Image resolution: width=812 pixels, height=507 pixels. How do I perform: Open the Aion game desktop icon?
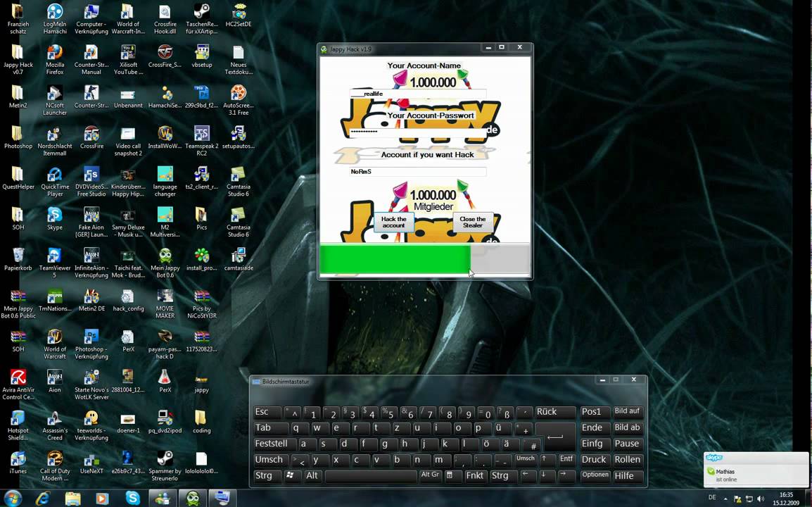55,381
